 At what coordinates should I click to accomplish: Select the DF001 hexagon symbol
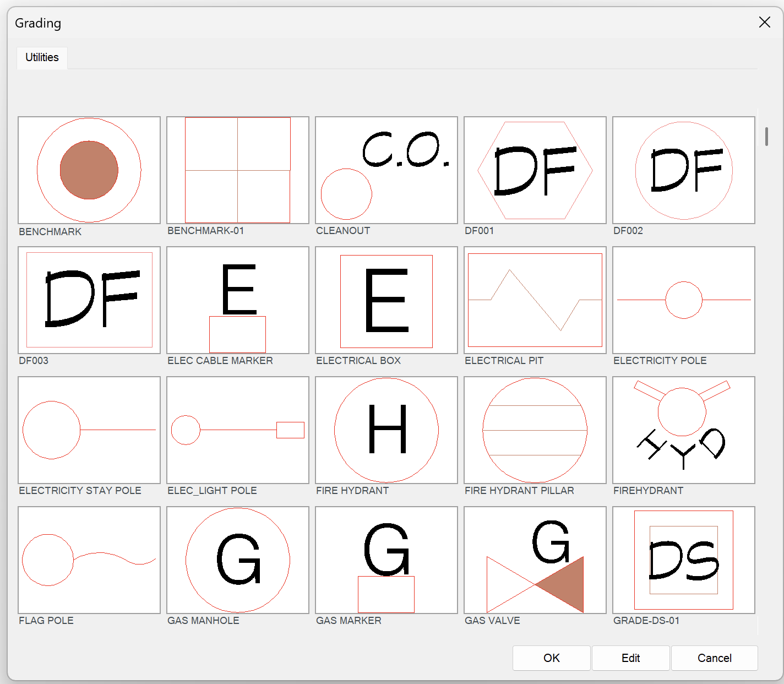coord(535,170)
